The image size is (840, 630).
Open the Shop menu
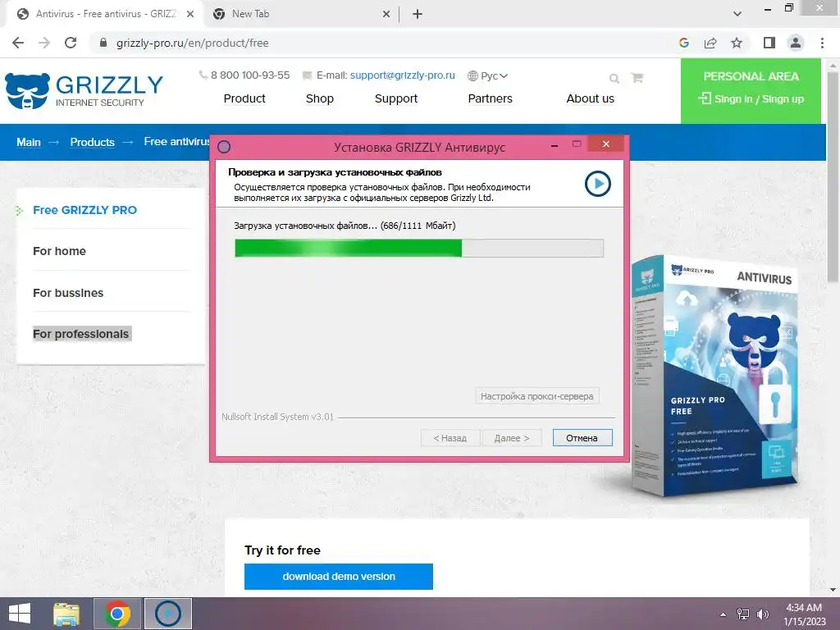pos(320,98)
